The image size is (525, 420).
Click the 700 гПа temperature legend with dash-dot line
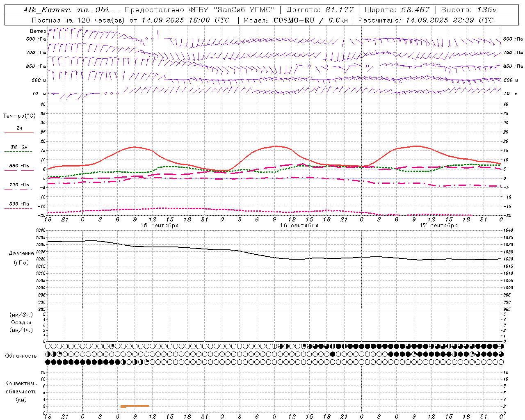(19, 186)
